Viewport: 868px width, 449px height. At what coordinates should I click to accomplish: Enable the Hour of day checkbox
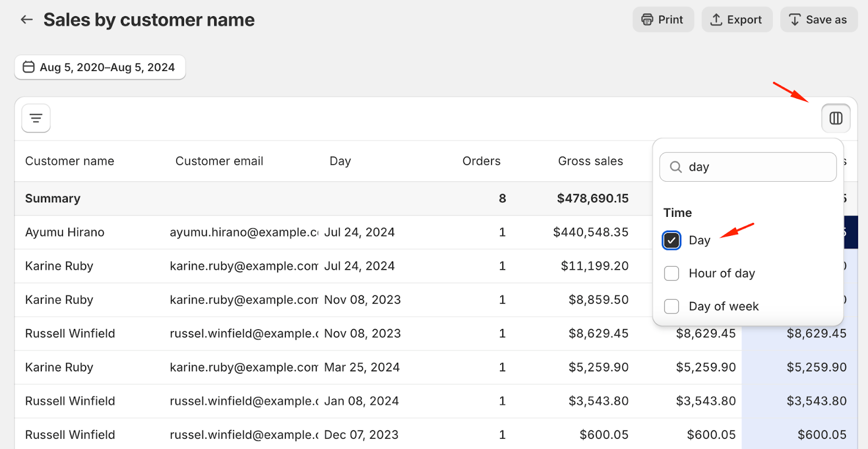click(672, 273)
